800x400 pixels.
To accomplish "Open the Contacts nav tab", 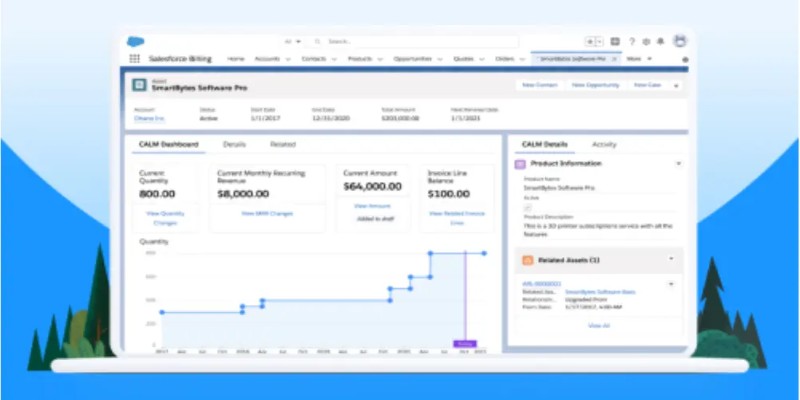I will 314,59.
